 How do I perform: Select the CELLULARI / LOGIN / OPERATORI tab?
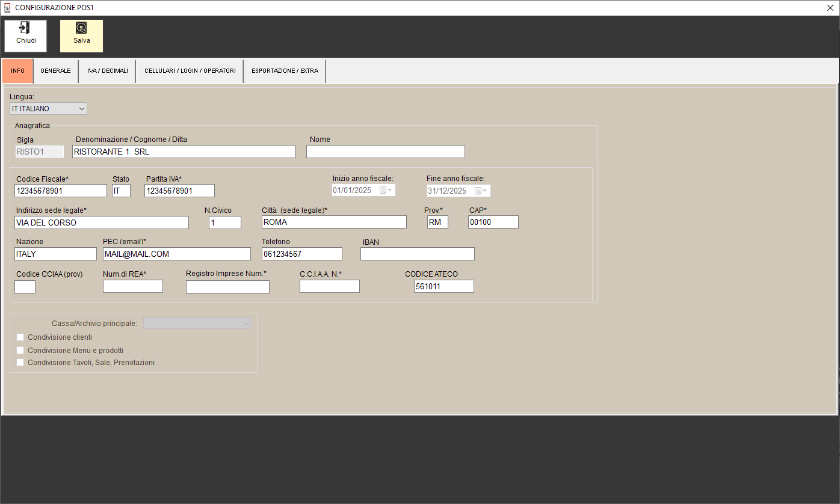coord(190,71)
